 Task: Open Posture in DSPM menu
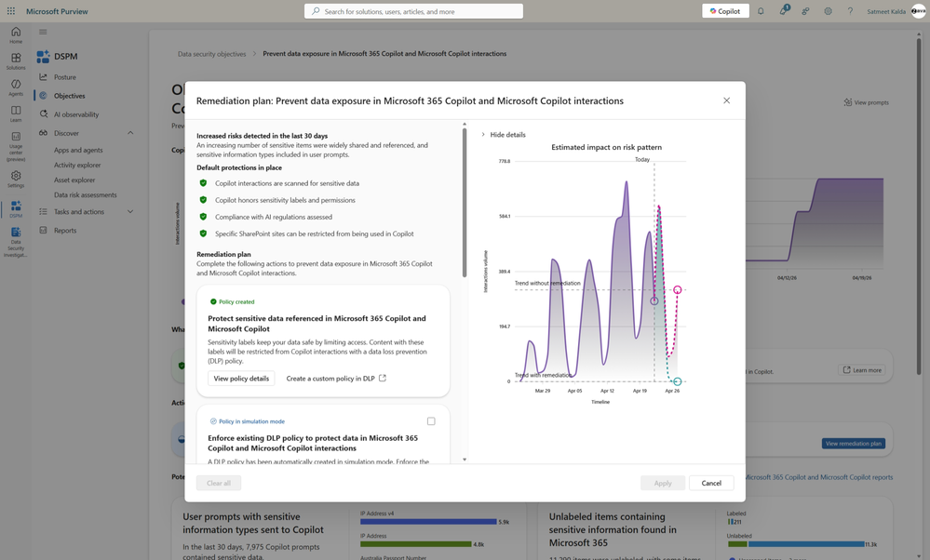tap(64, 77)
